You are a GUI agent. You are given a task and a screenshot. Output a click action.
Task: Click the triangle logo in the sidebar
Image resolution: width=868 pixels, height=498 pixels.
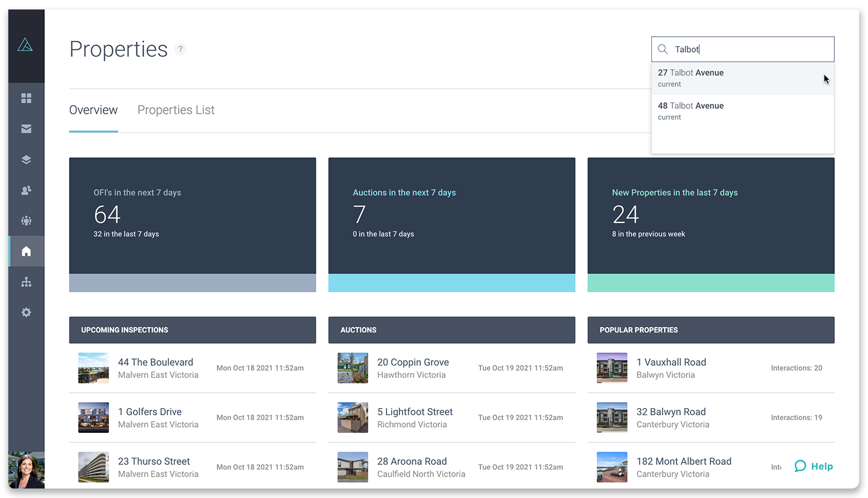pos(25,45)
